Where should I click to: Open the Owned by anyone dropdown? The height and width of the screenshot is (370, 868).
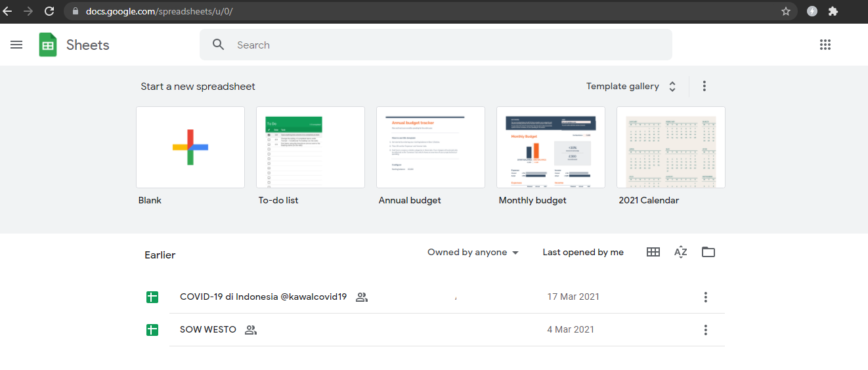(x=473, y=252)
